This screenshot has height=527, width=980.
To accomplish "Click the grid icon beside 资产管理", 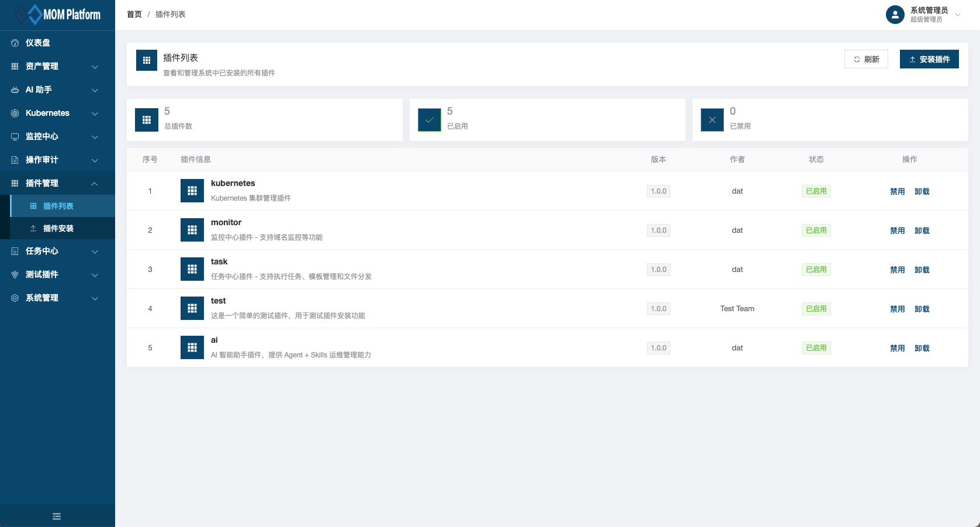I will [15, 66].
